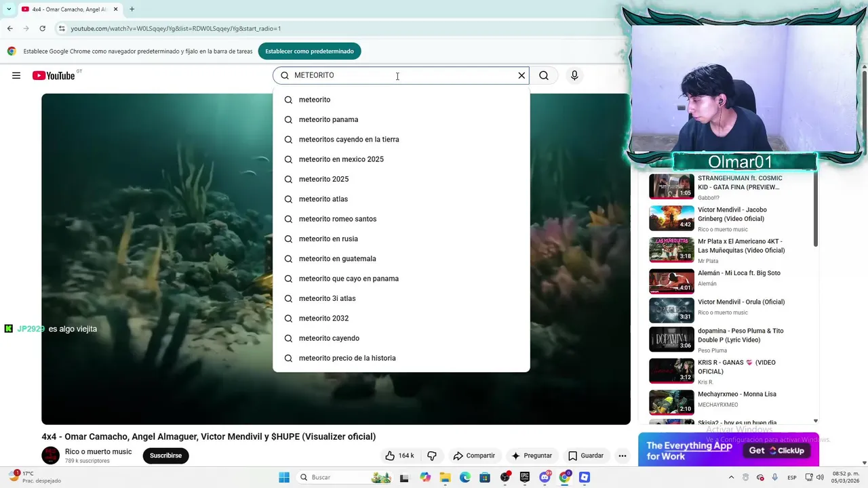Select suggestion "meteorito en mexico 2025"

click(401, 159)
